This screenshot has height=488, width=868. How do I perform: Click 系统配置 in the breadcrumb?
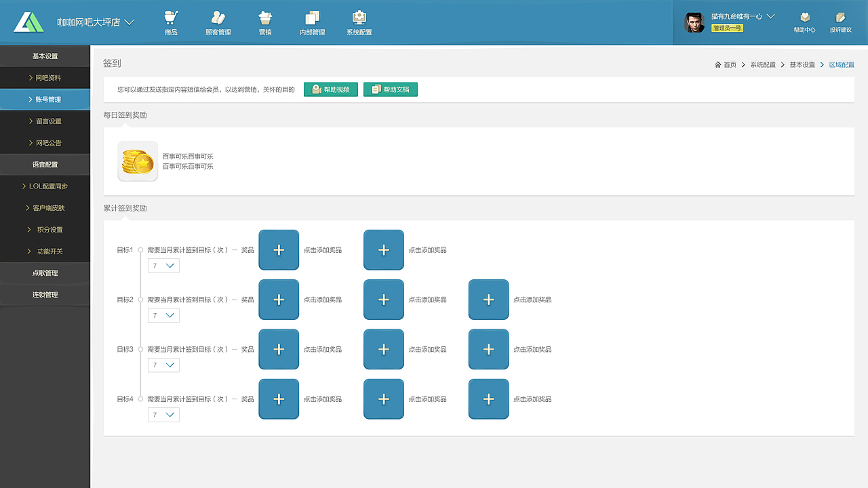click(x=763, y=65)
